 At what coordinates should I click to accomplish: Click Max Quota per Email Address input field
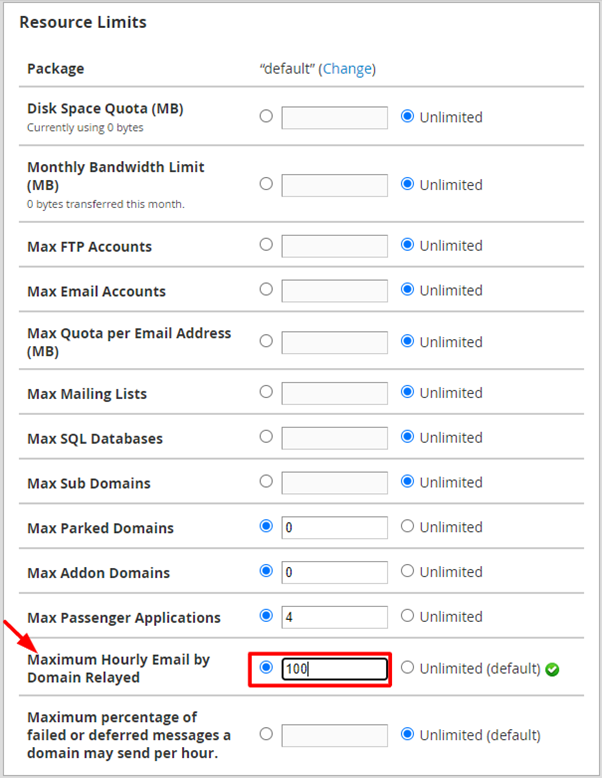pyautogui.click(x=334, y=342)
